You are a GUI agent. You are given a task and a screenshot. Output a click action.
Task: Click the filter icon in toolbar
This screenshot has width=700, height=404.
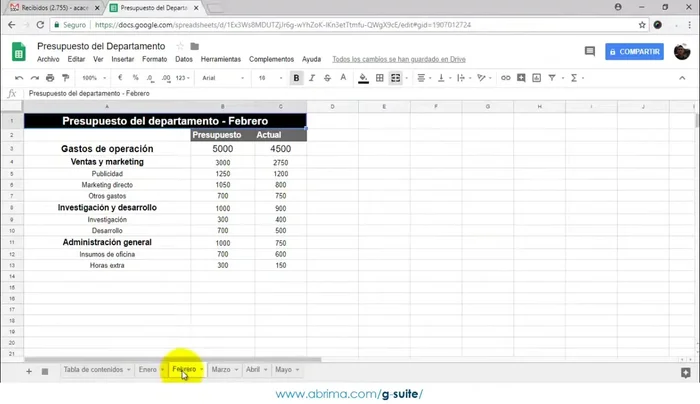[553, 77]
